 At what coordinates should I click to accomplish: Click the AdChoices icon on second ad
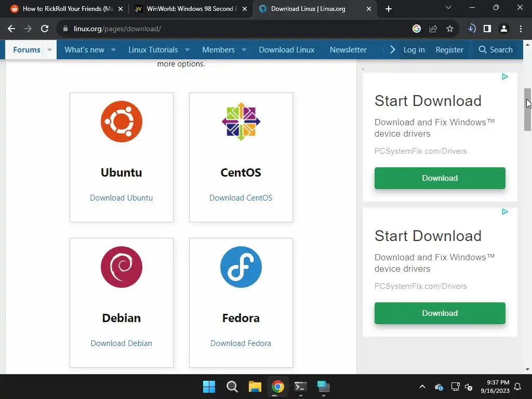505,212
